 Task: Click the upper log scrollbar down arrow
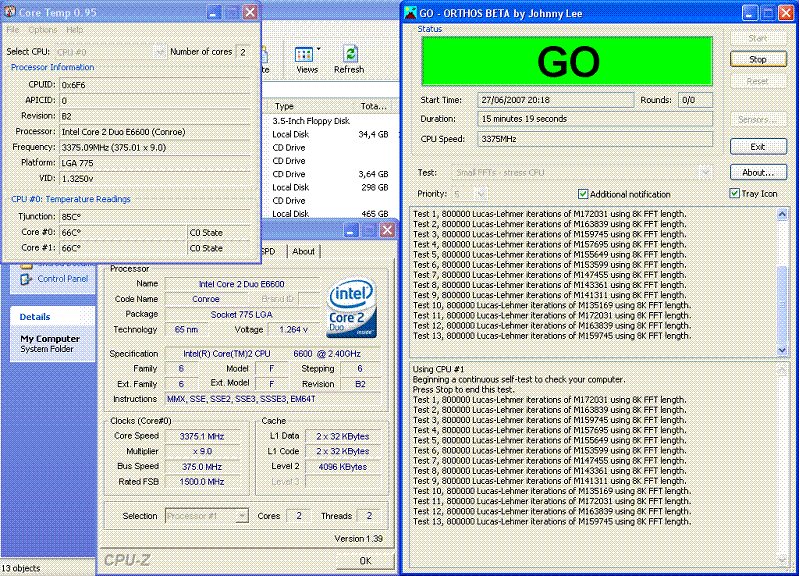coord(782,350)
